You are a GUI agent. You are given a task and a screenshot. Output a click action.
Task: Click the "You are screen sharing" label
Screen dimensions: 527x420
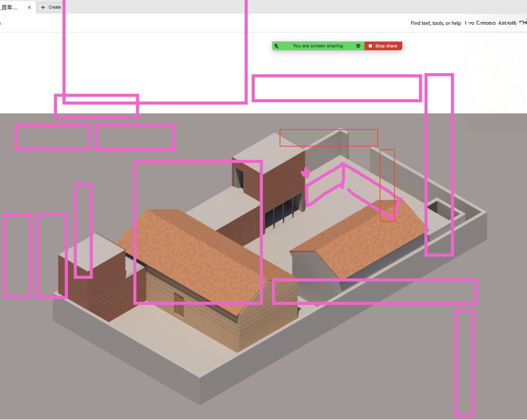[318, 46]
